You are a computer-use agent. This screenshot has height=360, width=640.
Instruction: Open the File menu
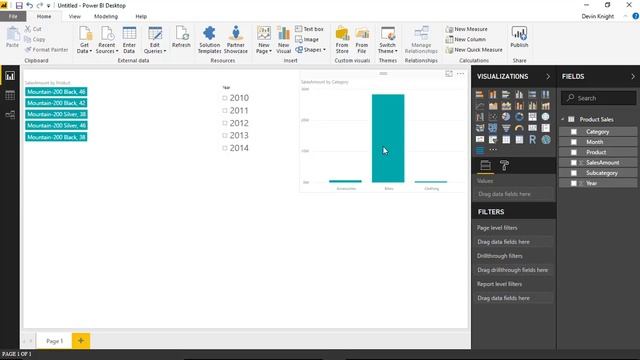tap(13, 16)
